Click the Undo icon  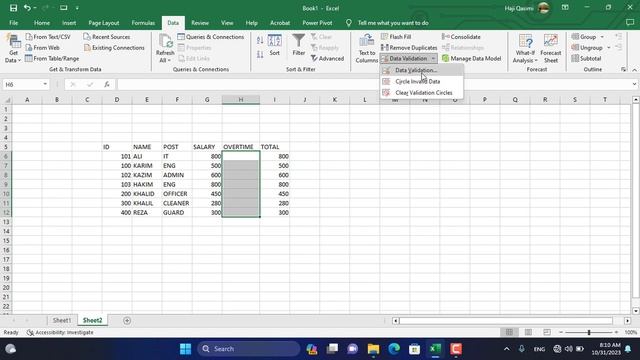27,8
